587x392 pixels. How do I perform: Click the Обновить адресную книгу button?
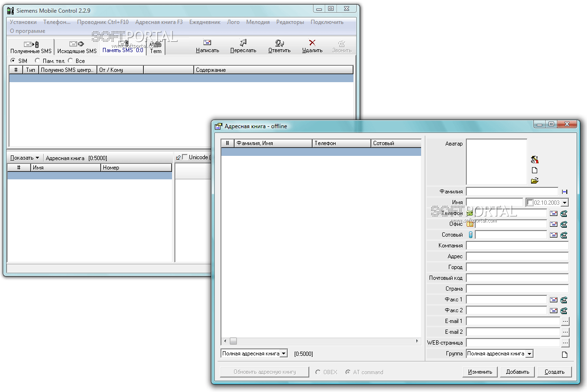[265, 372]
